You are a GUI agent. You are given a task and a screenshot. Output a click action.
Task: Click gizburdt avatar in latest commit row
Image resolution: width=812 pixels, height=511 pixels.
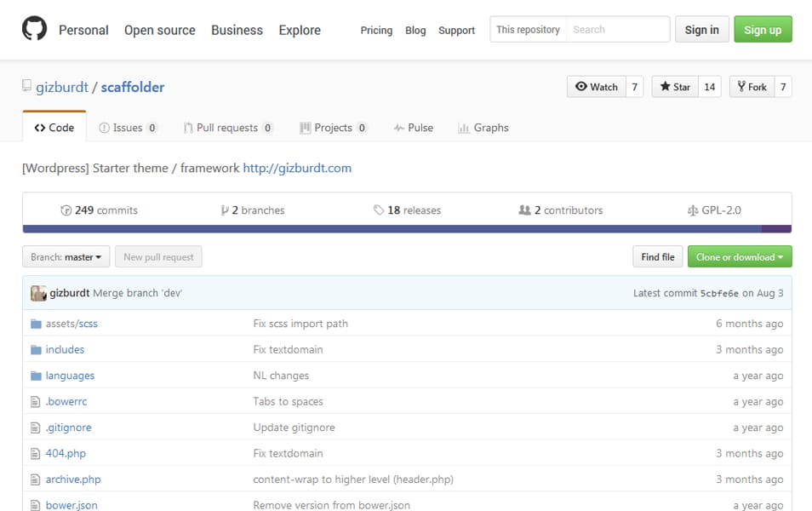click(x=39, y=293)
